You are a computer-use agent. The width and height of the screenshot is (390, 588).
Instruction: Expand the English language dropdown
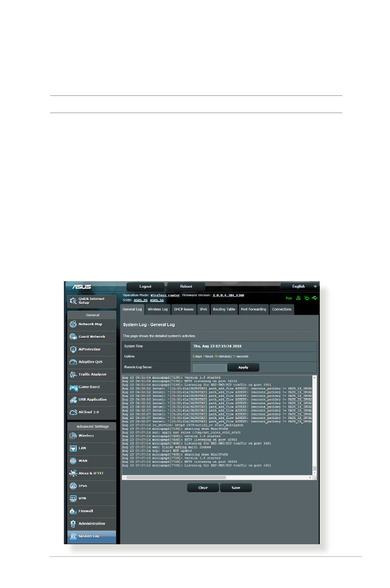(x=299, y=286)
